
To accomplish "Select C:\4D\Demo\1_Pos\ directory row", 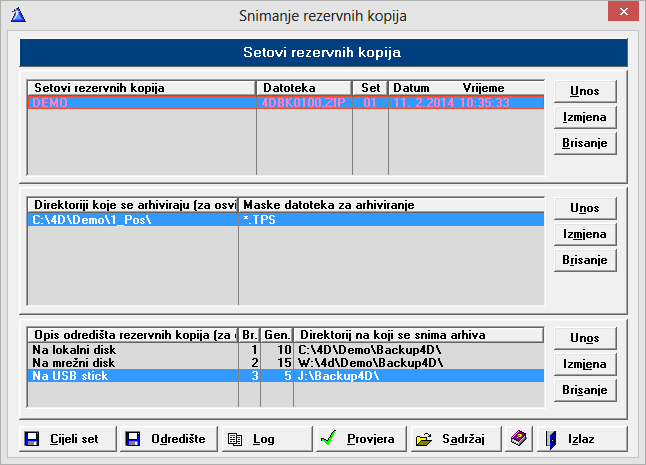I will [x=286, y=220].
